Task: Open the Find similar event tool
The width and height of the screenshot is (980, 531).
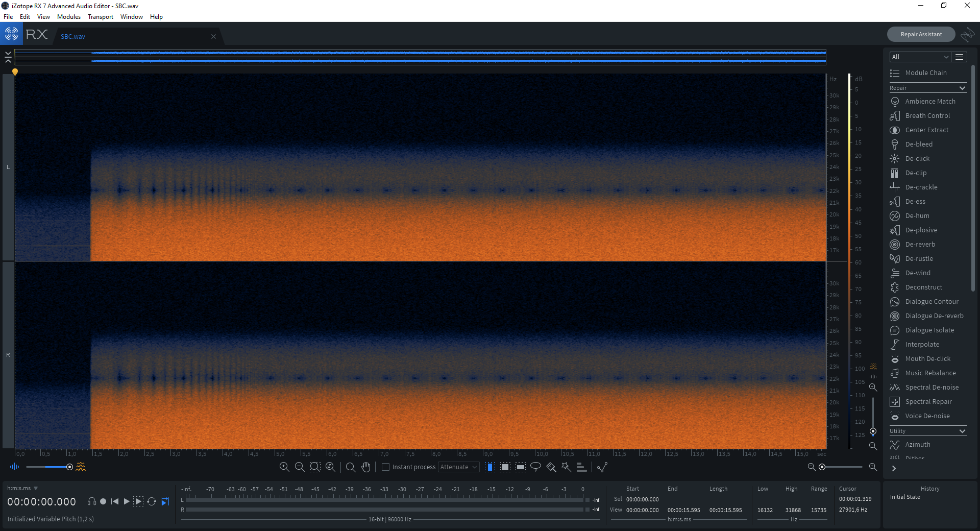Action: (x=602, y=467)
